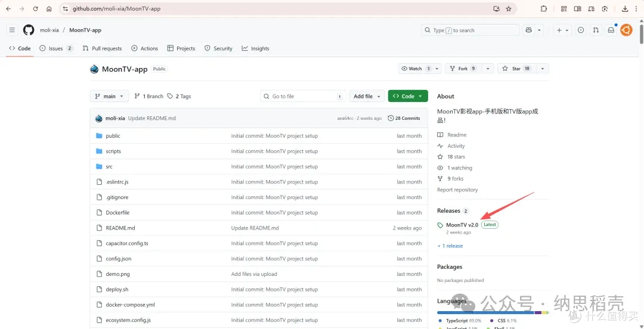Reload the page with refresh icon
644x329 pixels.
point(35,8)
